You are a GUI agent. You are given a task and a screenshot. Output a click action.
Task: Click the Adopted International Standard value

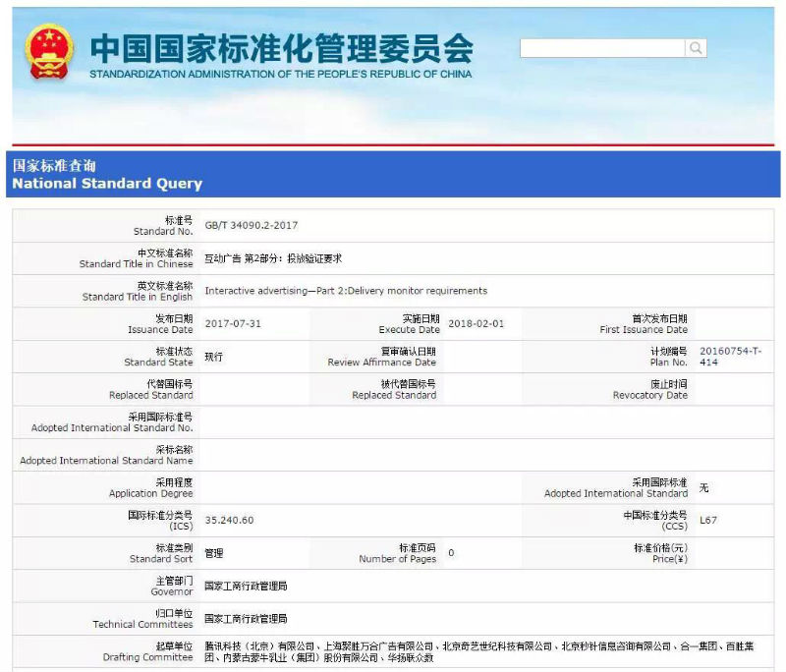(703, 488)
